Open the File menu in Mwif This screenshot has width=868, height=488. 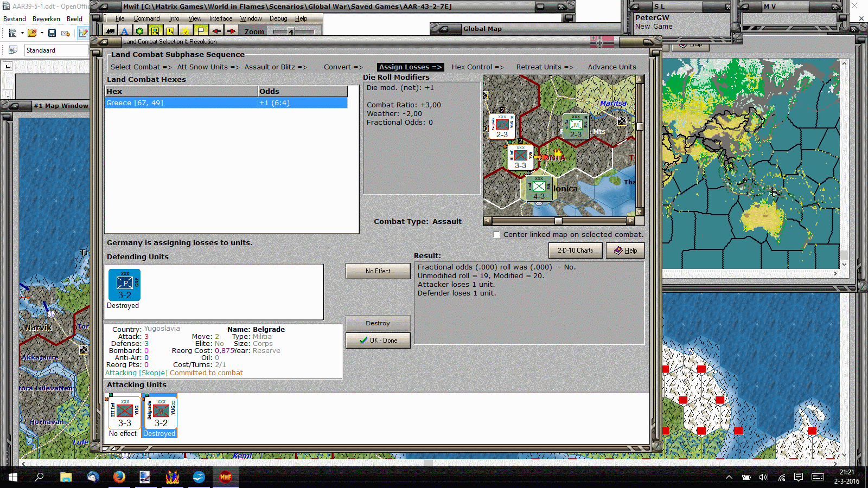120,18
